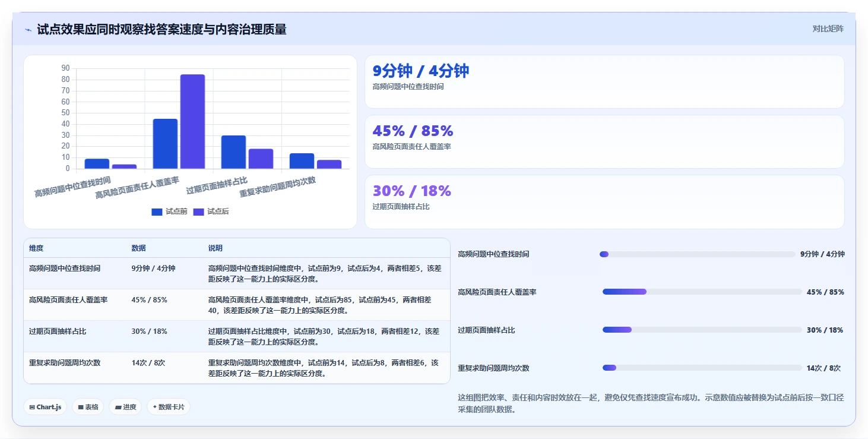This screenshot has width=868, height=439.
Task: Click the progress value 14次 / 8次
Action: tap(823, 368)
